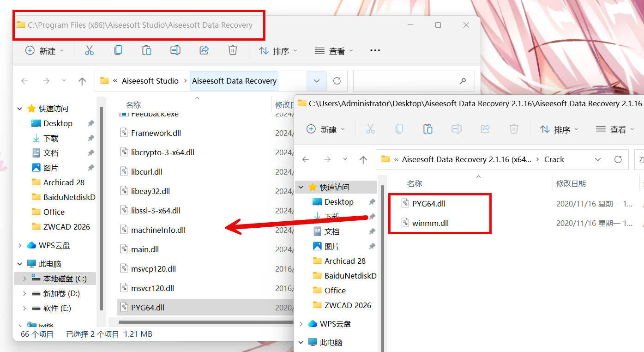Screen dimensions: 644x352
Task: Select the machineInfo.dll file
Action: coord(158,230)
